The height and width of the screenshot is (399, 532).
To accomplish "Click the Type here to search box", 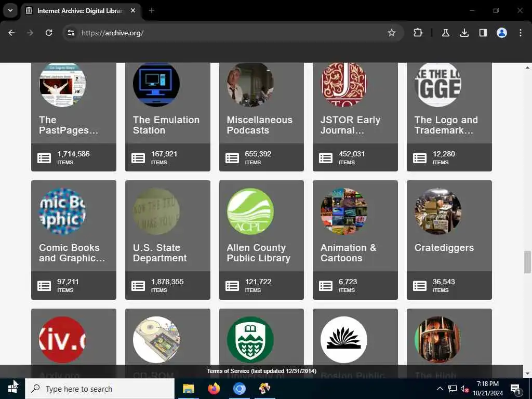I will [100, 389].
